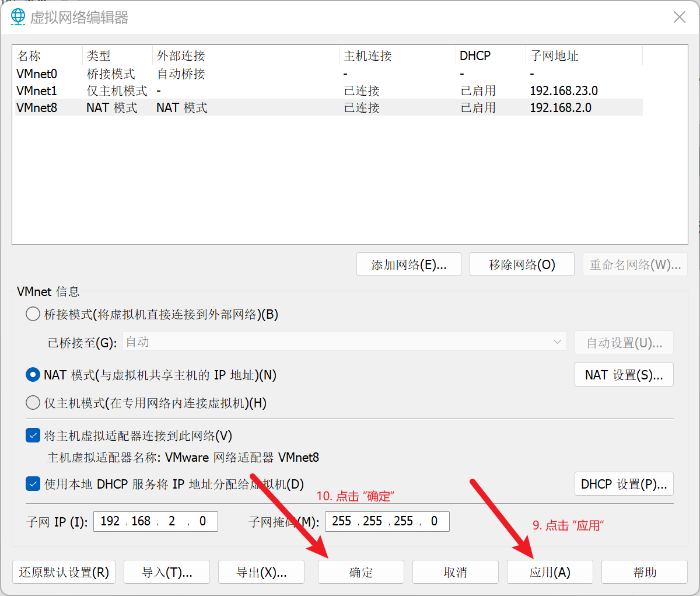The image size is (700, 596).
Task: Click 重命名网络(W)... button
Action: pyautogui.click(x=635, y=264)
